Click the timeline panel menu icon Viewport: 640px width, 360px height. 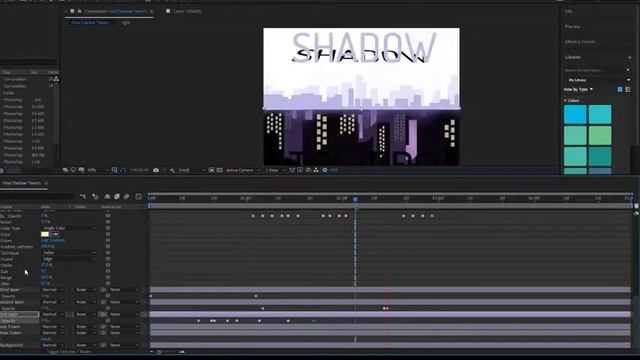point(46,183)
